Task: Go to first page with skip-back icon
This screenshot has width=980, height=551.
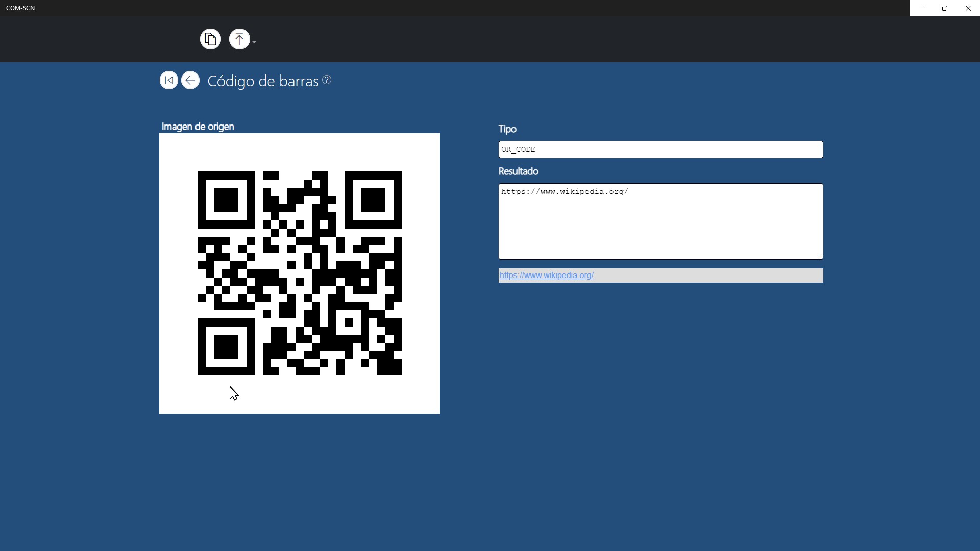Action: (168, 81)
